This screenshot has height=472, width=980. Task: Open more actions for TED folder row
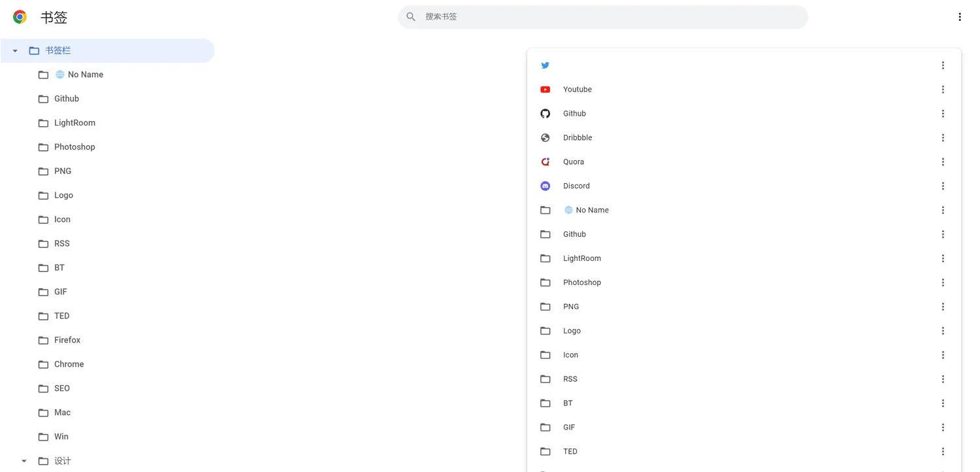click(943, 452)
